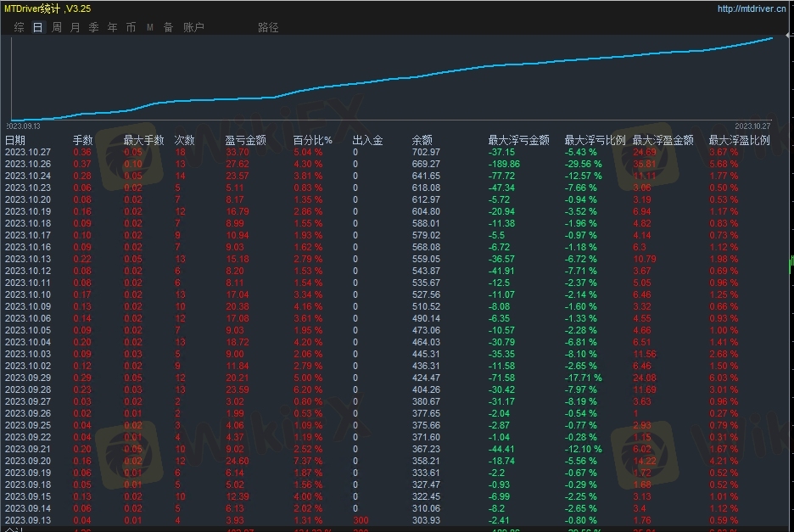Screen dimensions: 794x532
Task: Click the 日期 column header
Action: (x=15, y=140)
